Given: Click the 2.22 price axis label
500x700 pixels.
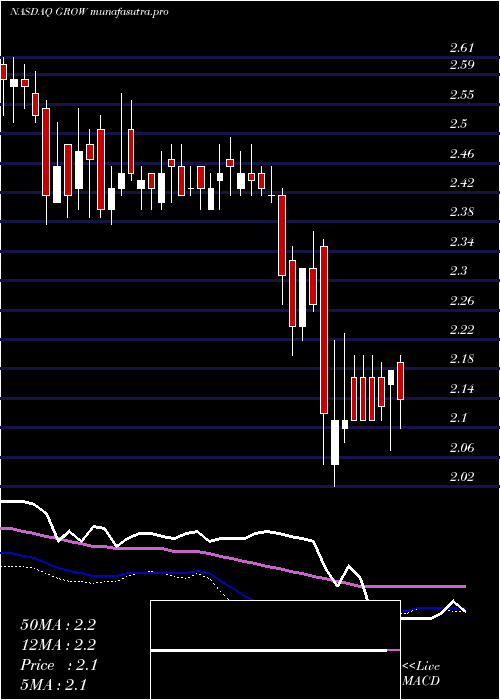Looking at the screenshot, I should tap(462, 330).
